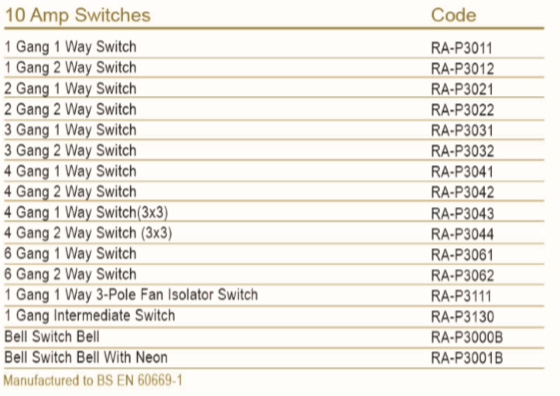Click the "10 Amp Switches" heading
Image resolution: width=560 pixels, height=396 pixels.
pyautogui.click(x=78, y=15)
